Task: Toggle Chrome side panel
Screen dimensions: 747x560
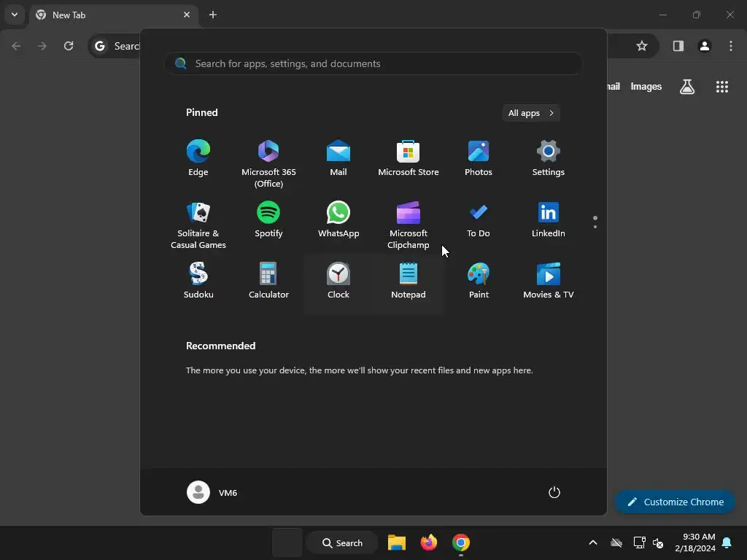Action: point(678,46)
